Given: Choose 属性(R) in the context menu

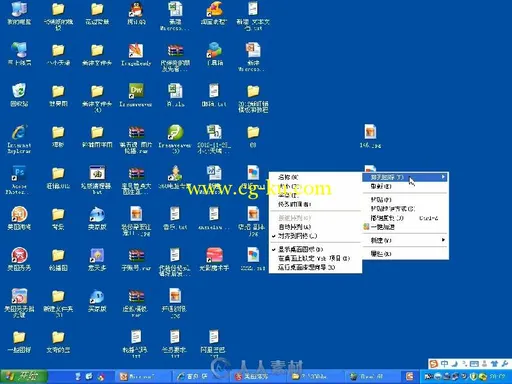Looking at the screenshot, I should (405, 254).
